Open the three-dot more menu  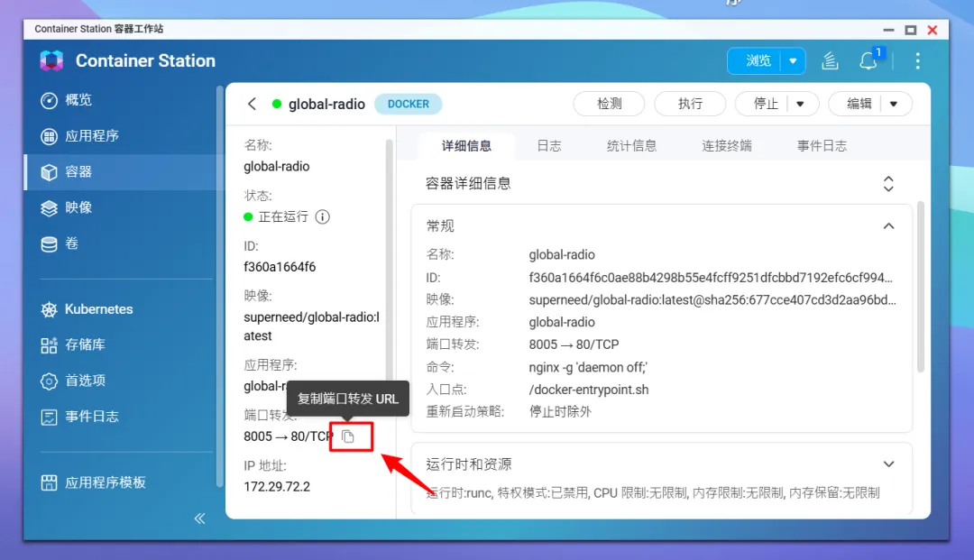[917, 60]
